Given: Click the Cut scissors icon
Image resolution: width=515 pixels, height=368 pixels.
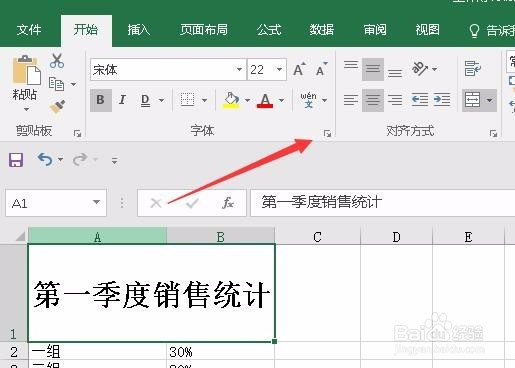Looking at the screenshot, I should tap(57, 61).
